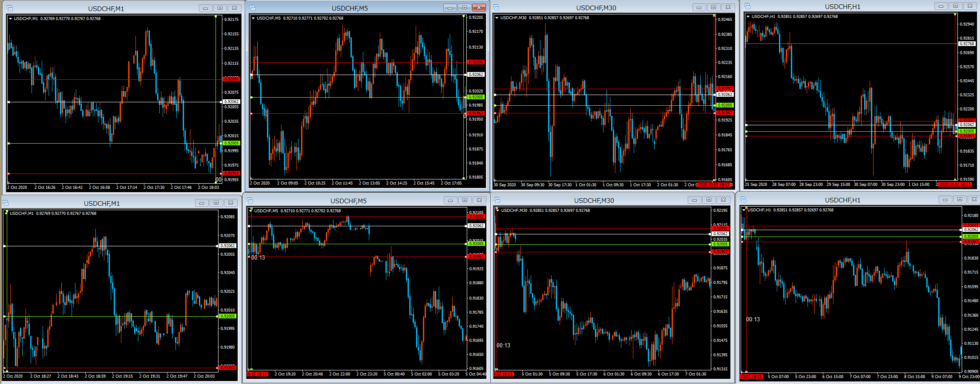
Task: Minimize the lower USDCHF,H1 chart window
Action: [945, 199]
